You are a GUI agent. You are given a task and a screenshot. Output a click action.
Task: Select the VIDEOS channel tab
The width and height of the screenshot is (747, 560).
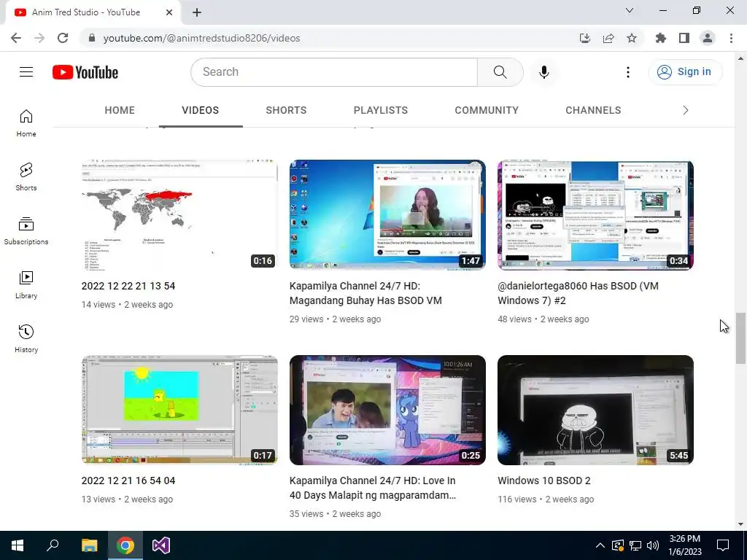[201, 110]
